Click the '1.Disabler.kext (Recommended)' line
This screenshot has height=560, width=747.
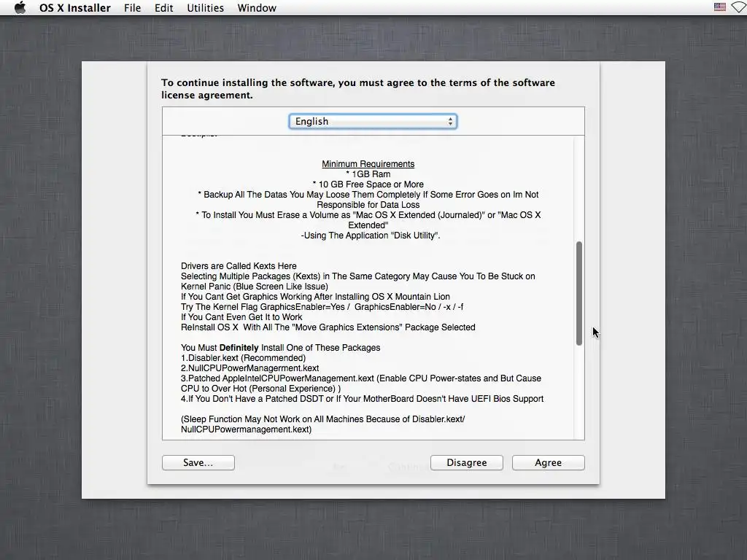pyautogui.click(x=243, y=357)
